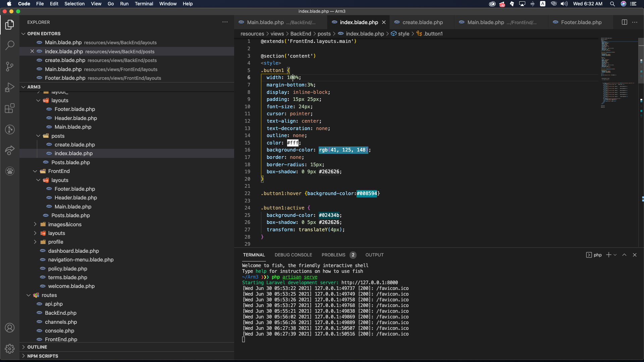Screen dimensions: 644x362
Task: Open the Manage gear at sidebar bottom
Action: pos(10,349)
